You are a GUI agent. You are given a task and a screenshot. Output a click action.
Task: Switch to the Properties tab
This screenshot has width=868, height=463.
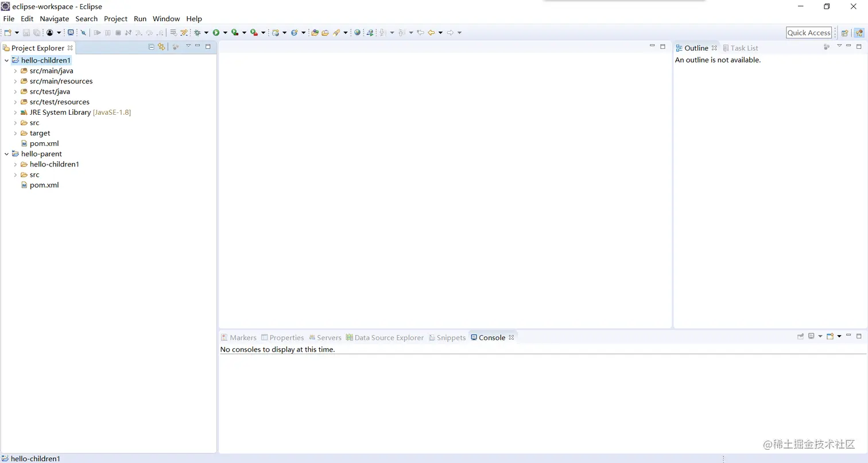pos(282,337)
